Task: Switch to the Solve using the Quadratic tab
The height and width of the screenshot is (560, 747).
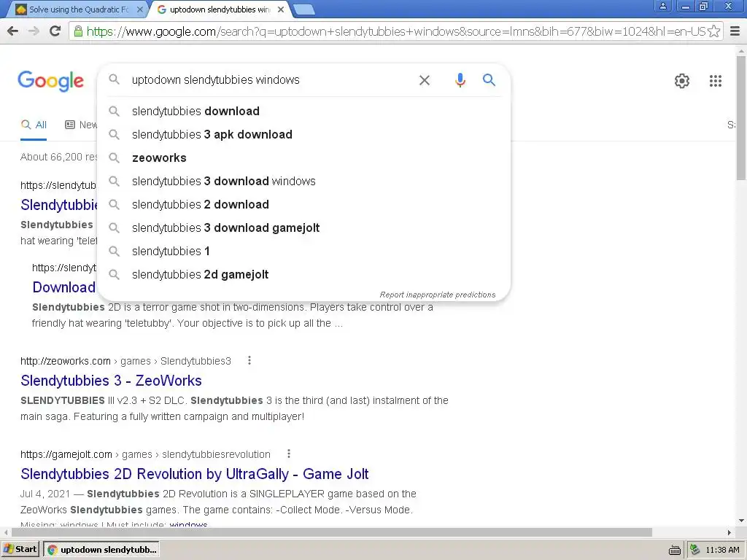Action: pos(78,9)
